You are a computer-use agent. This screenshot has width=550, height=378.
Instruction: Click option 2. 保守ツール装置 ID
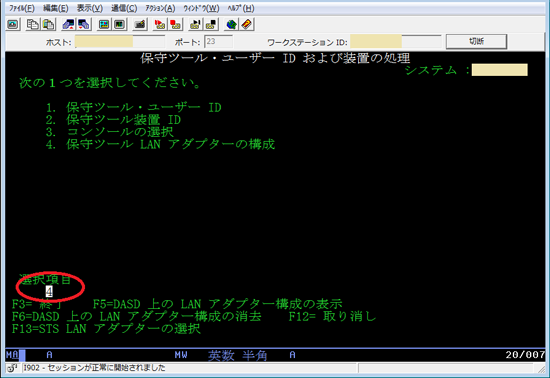(113, 120)
